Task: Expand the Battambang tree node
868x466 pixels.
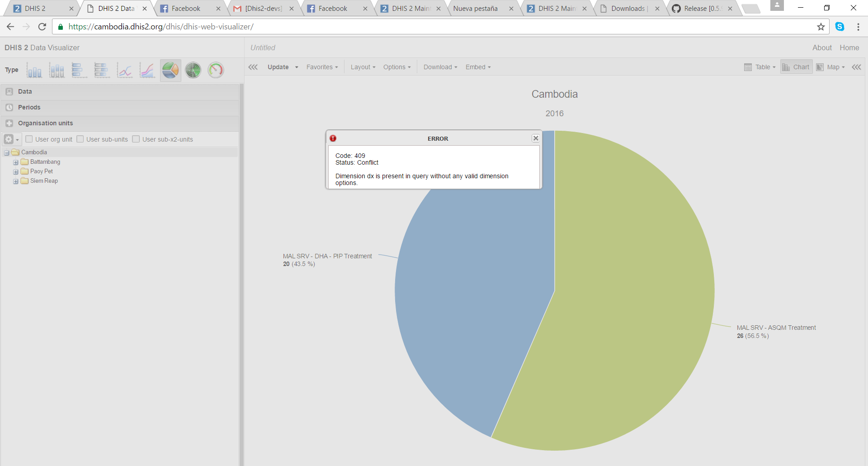Action: click(16, 162)
